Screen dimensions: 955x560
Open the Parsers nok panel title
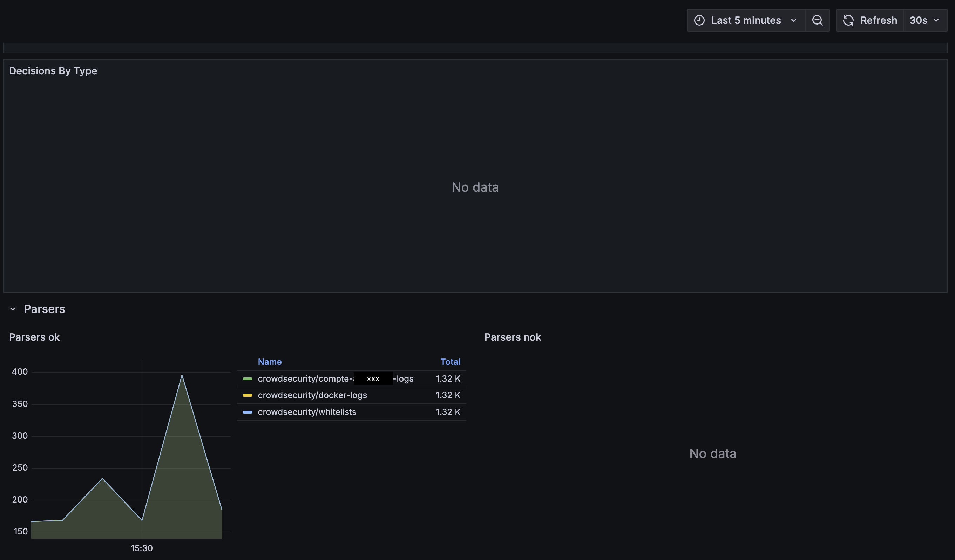click(x=512, y=337)
